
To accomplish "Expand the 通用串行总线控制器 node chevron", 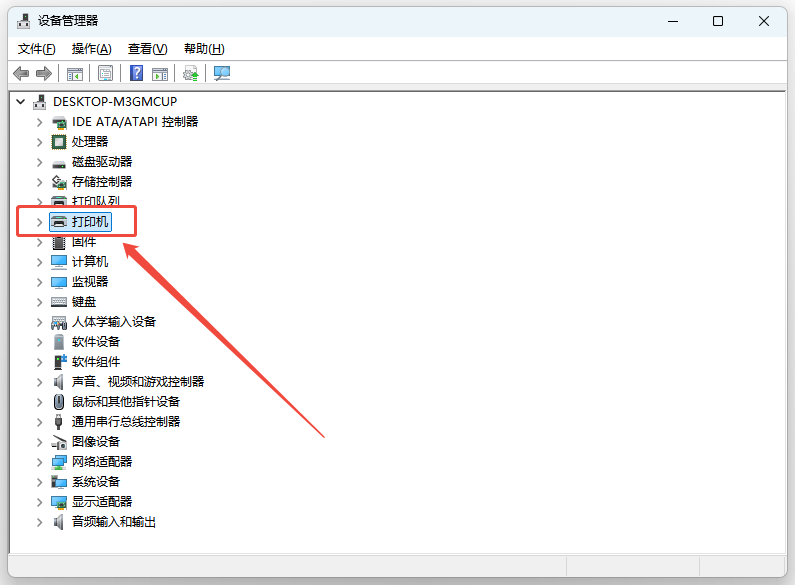I will 40,422.
